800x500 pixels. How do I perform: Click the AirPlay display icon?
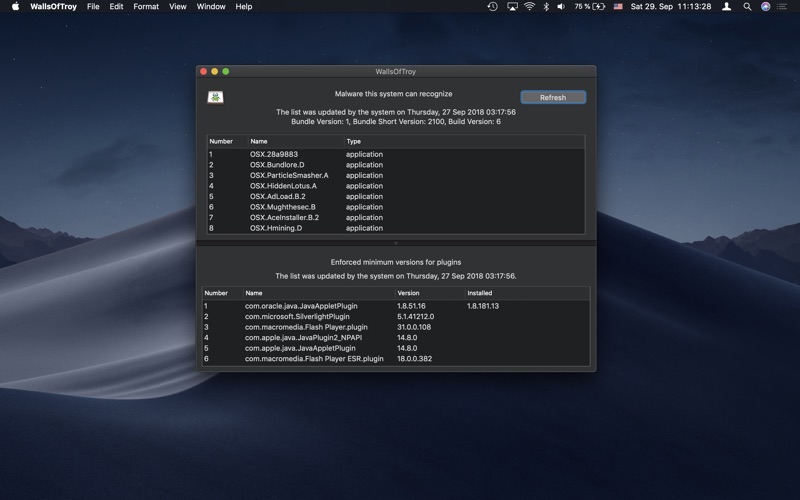tap(512, 7)
